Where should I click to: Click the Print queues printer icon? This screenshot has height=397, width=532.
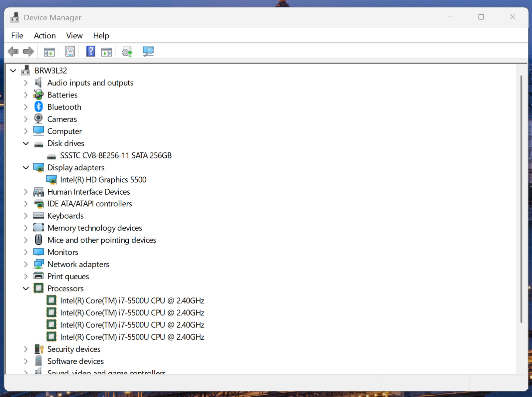[x=39, y=276]
